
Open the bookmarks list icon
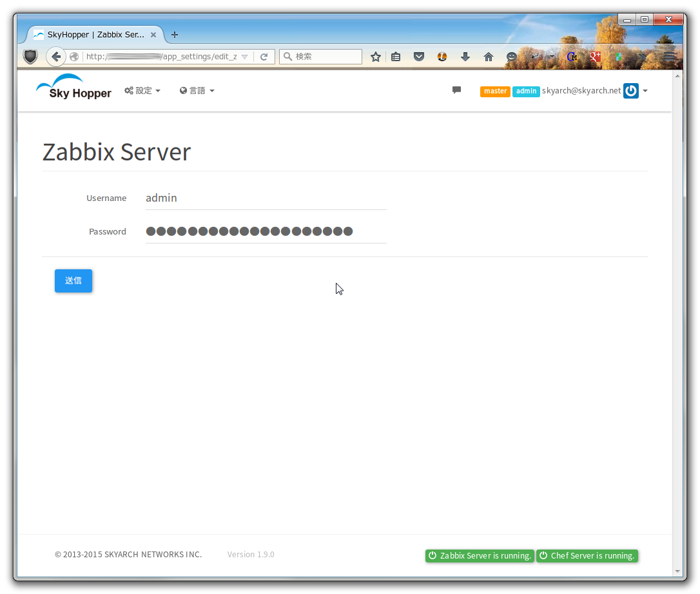click(x=396, y=57)
